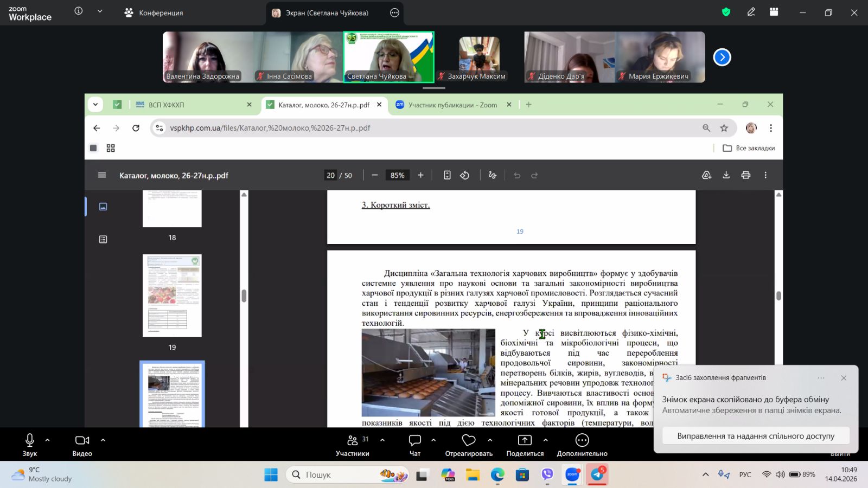
Task: Click Виправлення та надання спільного доступу button
Action: tap(755, 436)
